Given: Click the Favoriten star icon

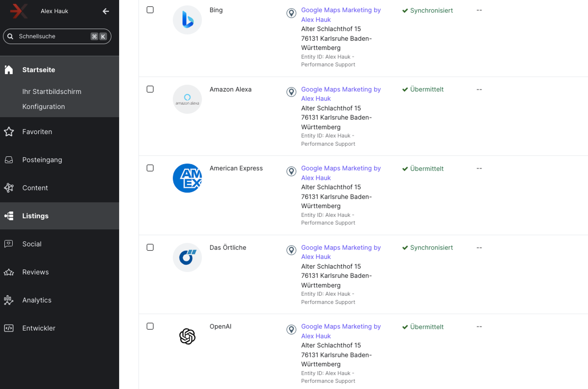Looking at the screenshot, I should pyautogui.click(x=9, y=132).
